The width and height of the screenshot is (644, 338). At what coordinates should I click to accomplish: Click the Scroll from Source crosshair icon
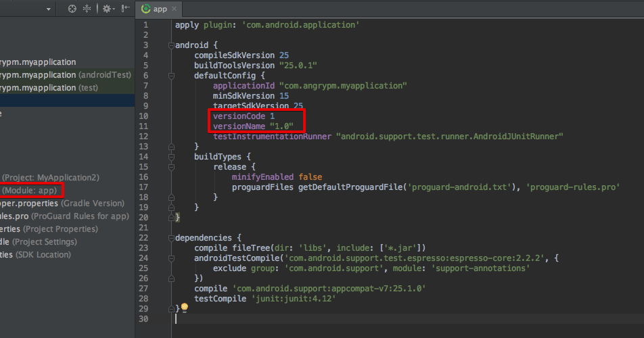coord(72,9)
